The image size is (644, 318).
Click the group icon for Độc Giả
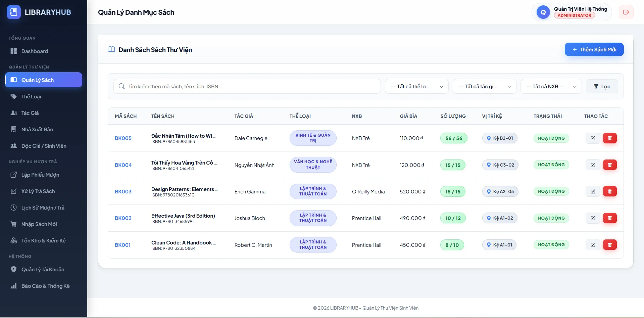(14, 146)
